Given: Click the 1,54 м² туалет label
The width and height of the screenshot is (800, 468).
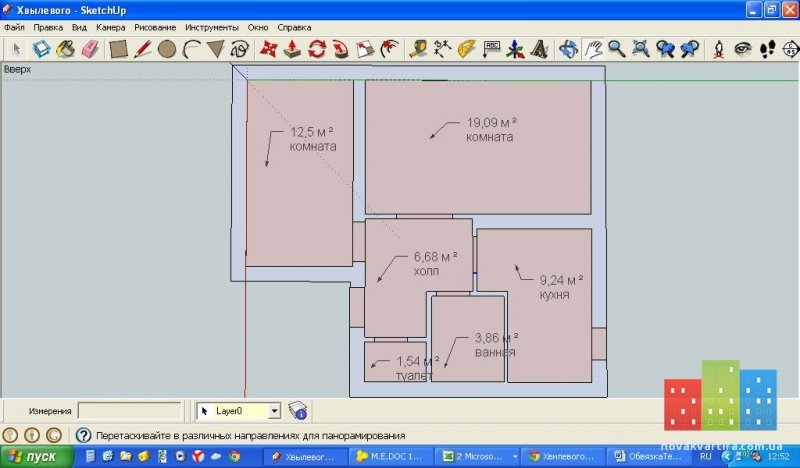Looking at the screenshot, I should coord(417,368).
